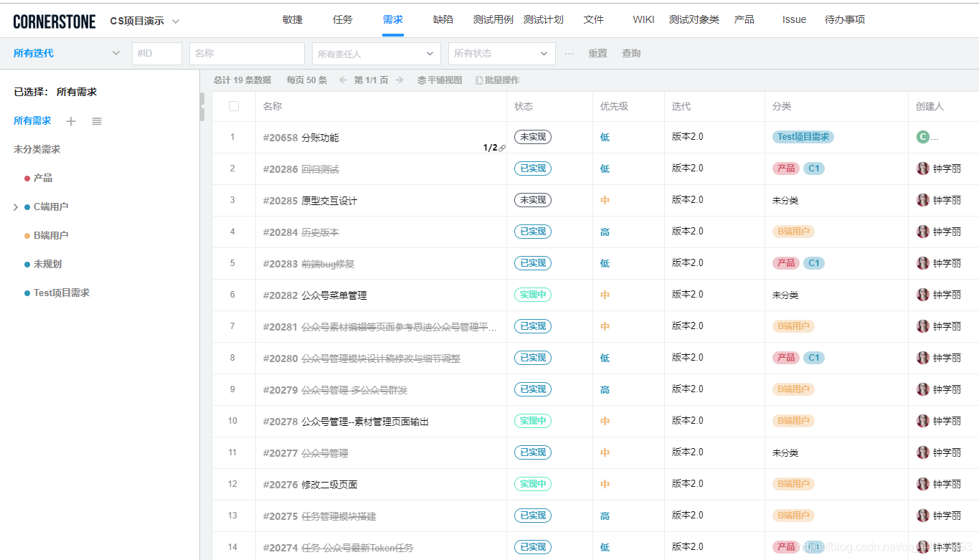Open the WIKI tab
This screenshot has width=979, height=560.
click(643, 19)
